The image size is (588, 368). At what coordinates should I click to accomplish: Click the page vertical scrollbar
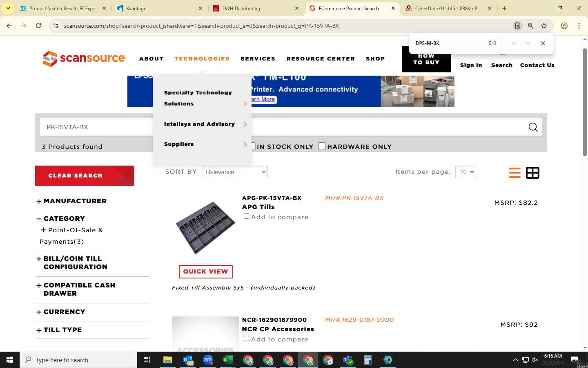[585, 102]
